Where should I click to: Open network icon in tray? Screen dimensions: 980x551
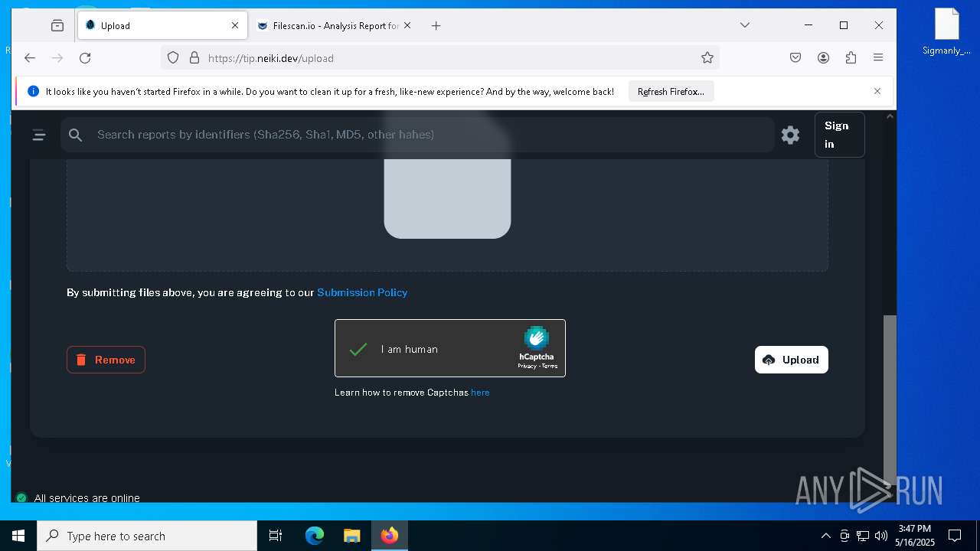[863, 536]
